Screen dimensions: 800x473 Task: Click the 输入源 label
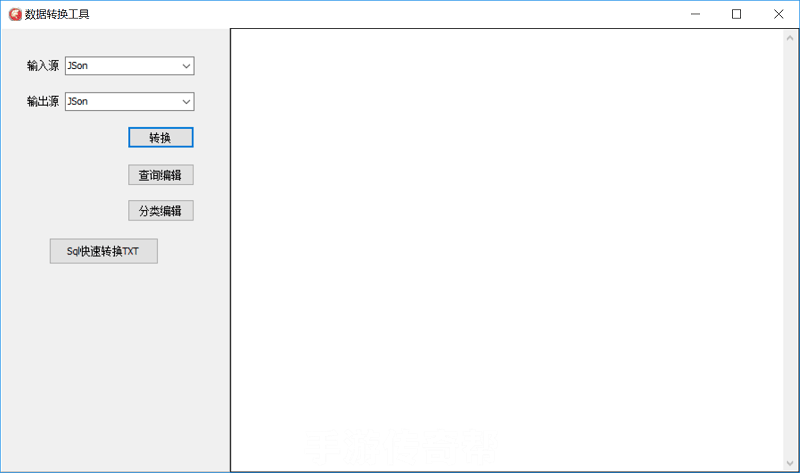[x=43, y=66]
